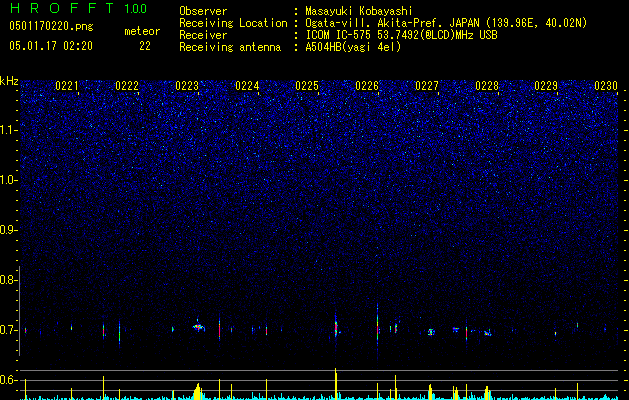Click the Receiving Location label
The image size is (629, 400).
coord(233,23)
